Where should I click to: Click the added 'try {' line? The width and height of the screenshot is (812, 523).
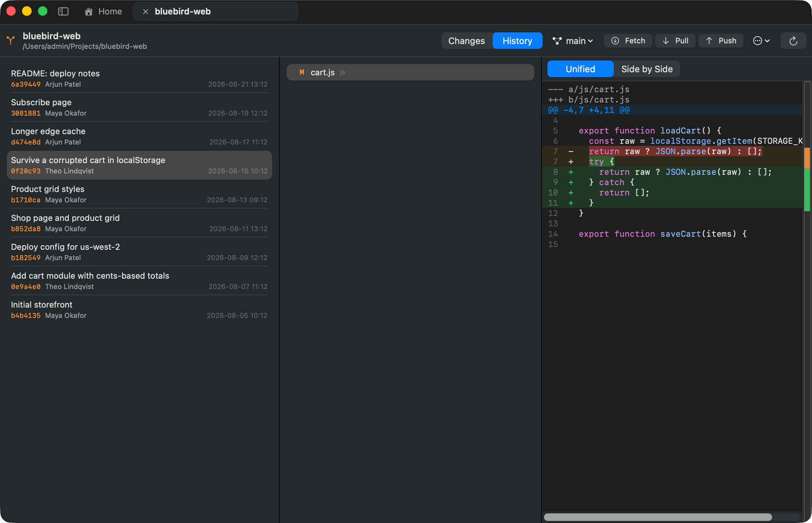coord(672,161)
